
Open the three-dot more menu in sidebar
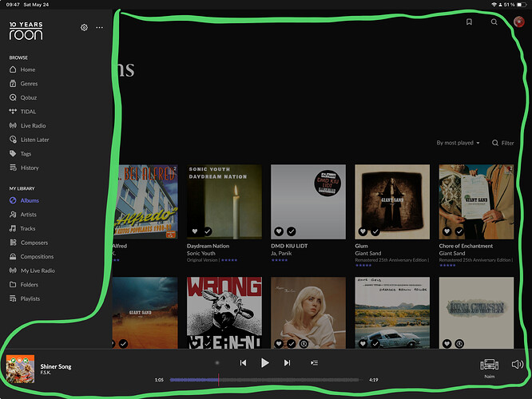tap(99, 27)
